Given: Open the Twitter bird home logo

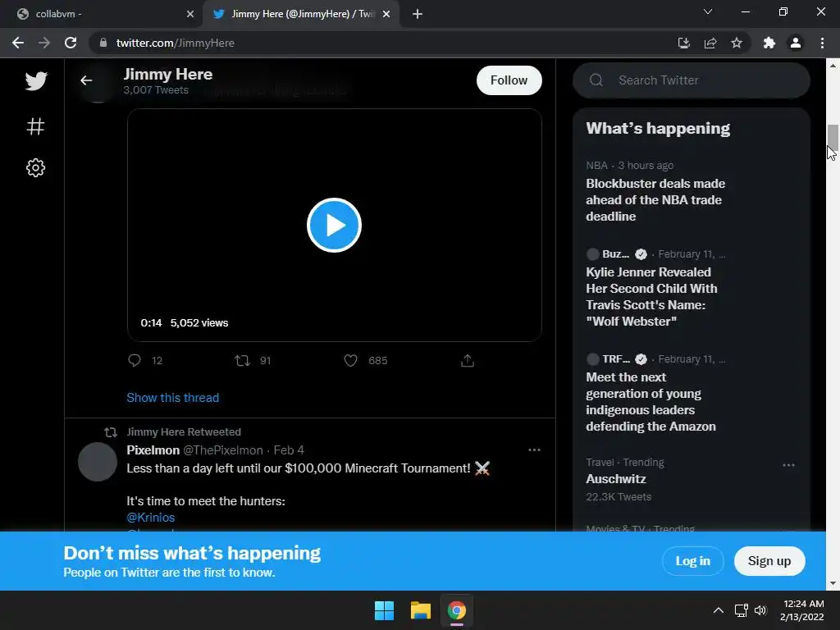Looking at the screenshot, I should [36, 81].
